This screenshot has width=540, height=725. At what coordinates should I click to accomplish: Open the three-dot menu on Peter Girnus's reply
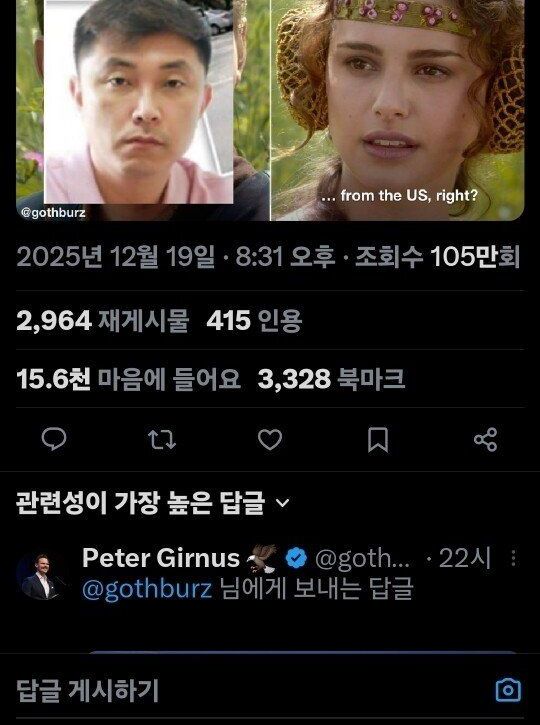(514, 559)
